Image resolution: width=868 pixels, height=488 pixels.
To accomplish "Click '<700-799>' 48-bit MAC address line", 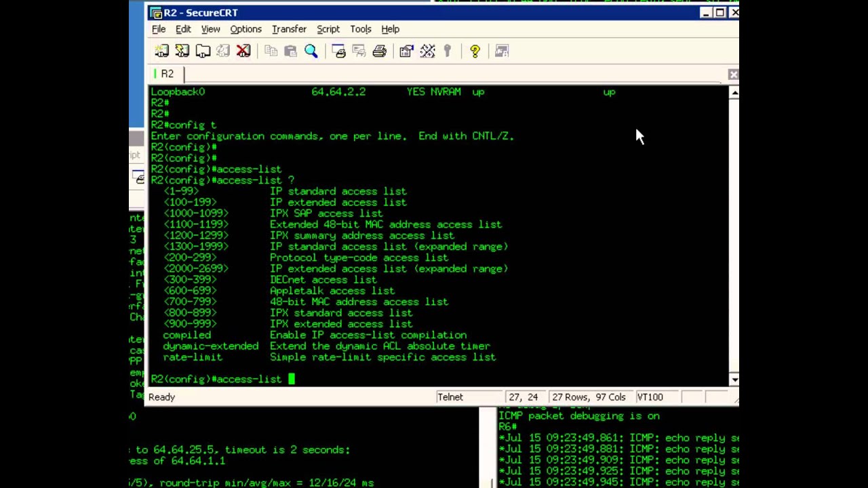I will coord(305,302).
